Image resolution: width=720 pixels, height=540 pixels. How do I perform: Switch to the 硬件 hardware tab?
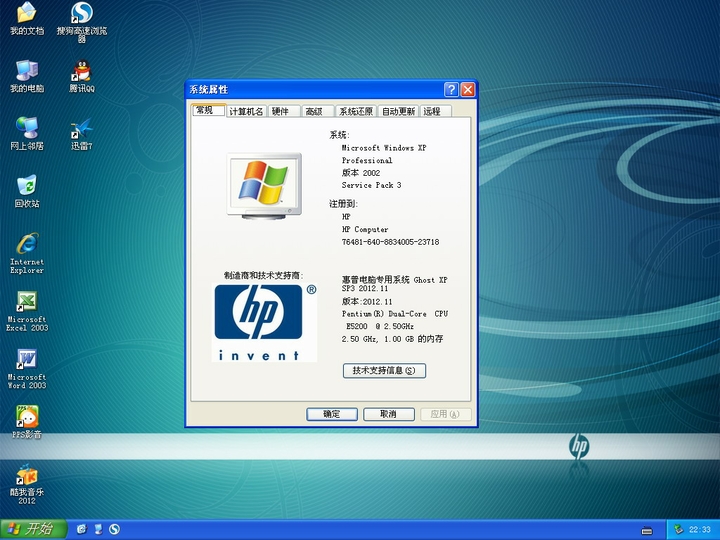(x=281, y=112)
